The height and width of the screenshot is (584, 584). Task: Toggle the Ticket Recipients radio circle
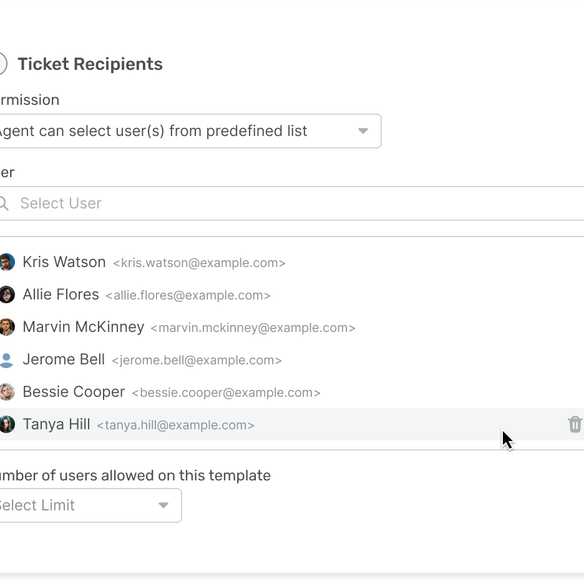pyautogui.click(x=3, y=64)
